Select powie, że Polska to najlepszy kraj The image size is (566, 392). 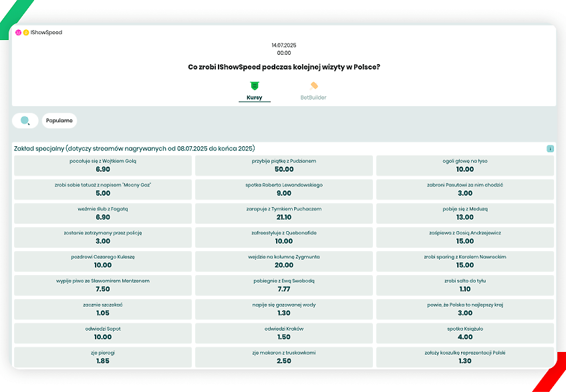click(465, 309)
